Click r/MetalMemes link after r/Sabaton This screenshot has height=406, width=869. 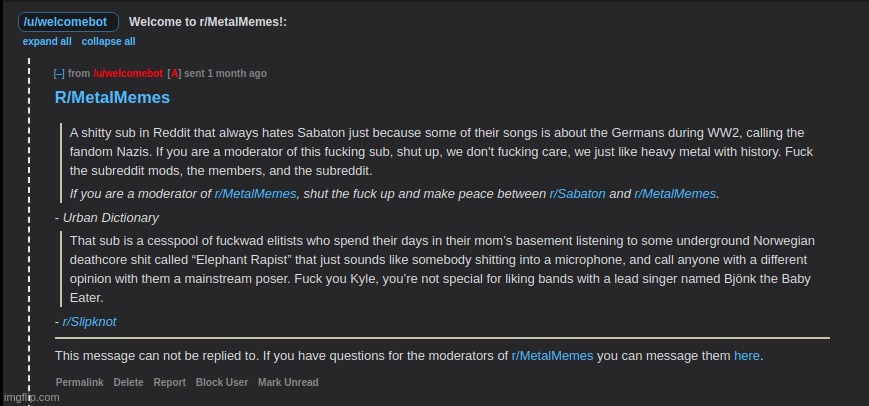click(x=675, y=194)
